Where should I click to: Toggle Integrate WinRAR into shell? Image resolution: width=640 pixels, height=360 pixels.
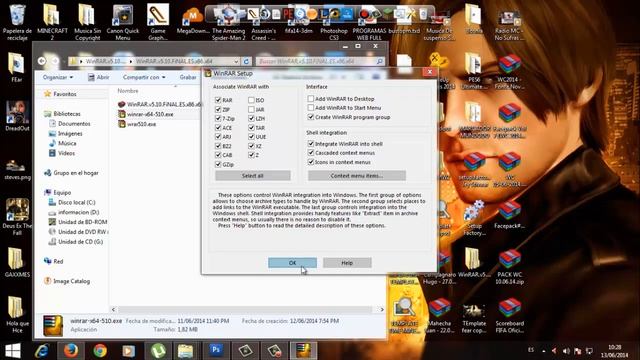[x=311, y=144]
